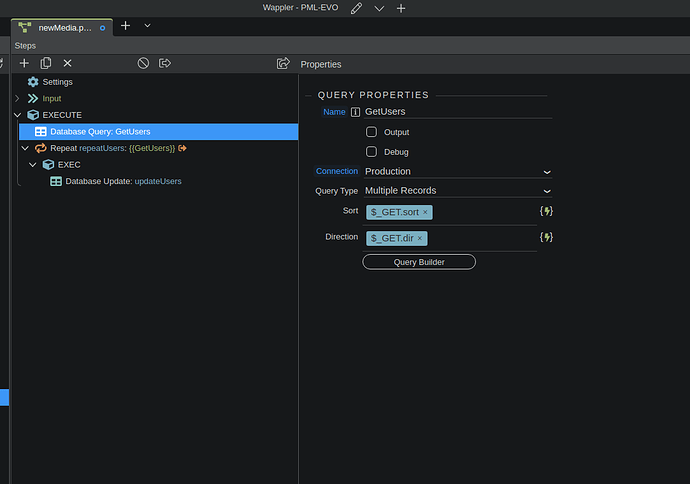Switch to the newMedia.p... tab
The image size is (690, 484).
62,28
